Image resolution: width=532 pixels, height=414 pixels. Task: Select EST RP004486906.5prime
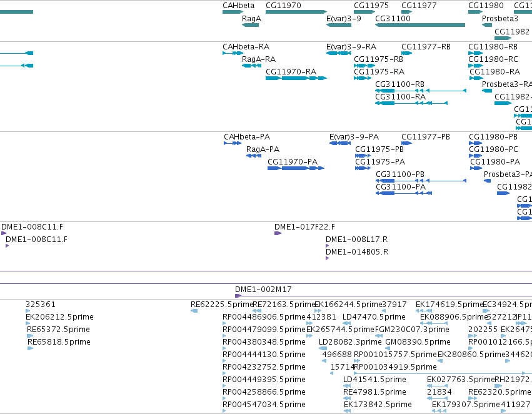(224, 323)
